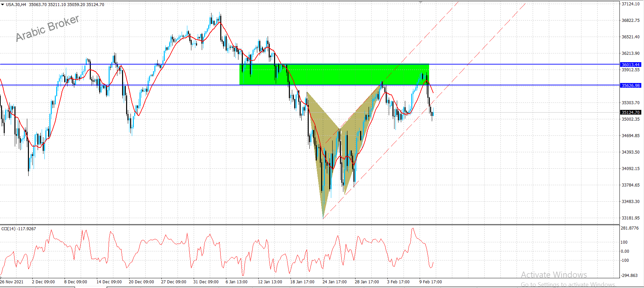Click the 37124.10 price axis label
Screen dimensions: 644x288
pos(631,4)
